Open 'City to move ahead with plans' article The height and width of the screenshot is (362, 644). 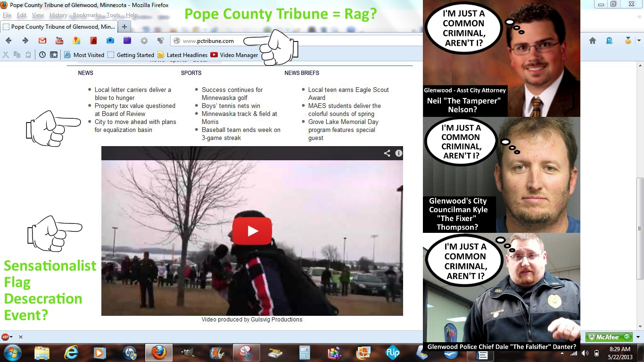tap(135, 126)
